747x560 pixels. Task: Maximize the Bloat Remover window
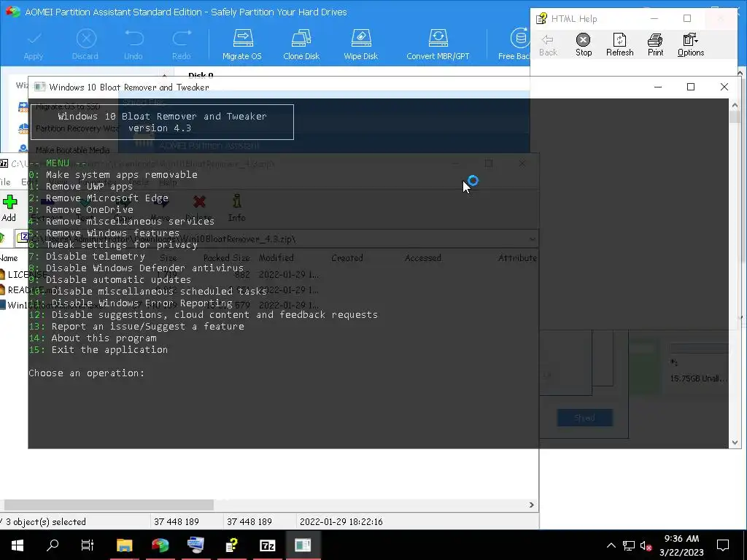pyautogui.click(x=691, y=87)
